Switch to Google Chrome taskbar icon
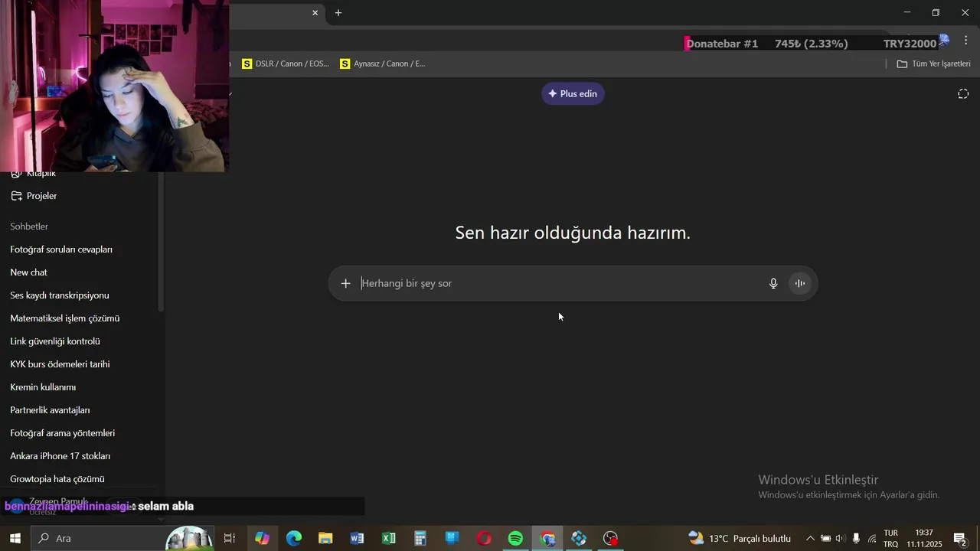Screen dimensions: 980x551 tap(547, 538)
